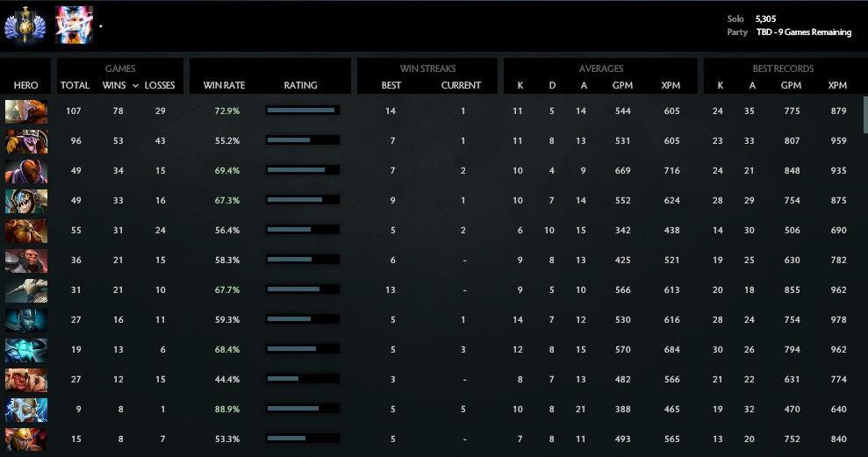This screenshot has height=457, width=868.
Task: Toggle sort arrow next to Wins column
Action: point(135,86)
